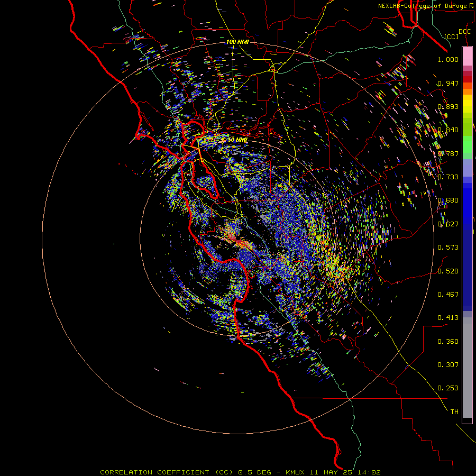Viewport: 476px width, 476px height.
Task: Click the TH threshold label on the scale
Action: coord(454,412)
